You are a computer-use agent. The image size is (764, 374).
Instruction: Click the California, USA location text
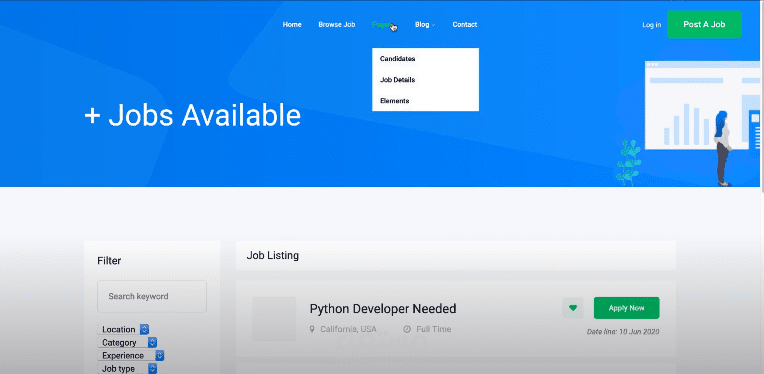348,329
